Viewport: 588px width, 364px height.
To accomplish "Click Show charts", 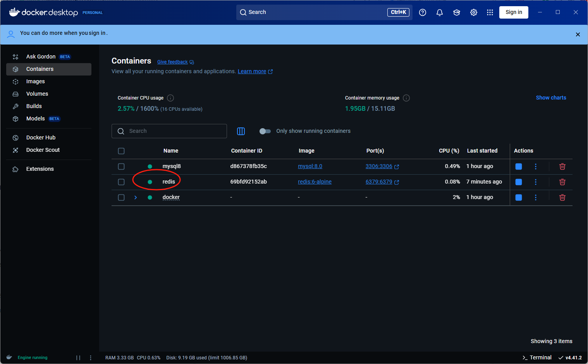I will (x=551, y=98).
